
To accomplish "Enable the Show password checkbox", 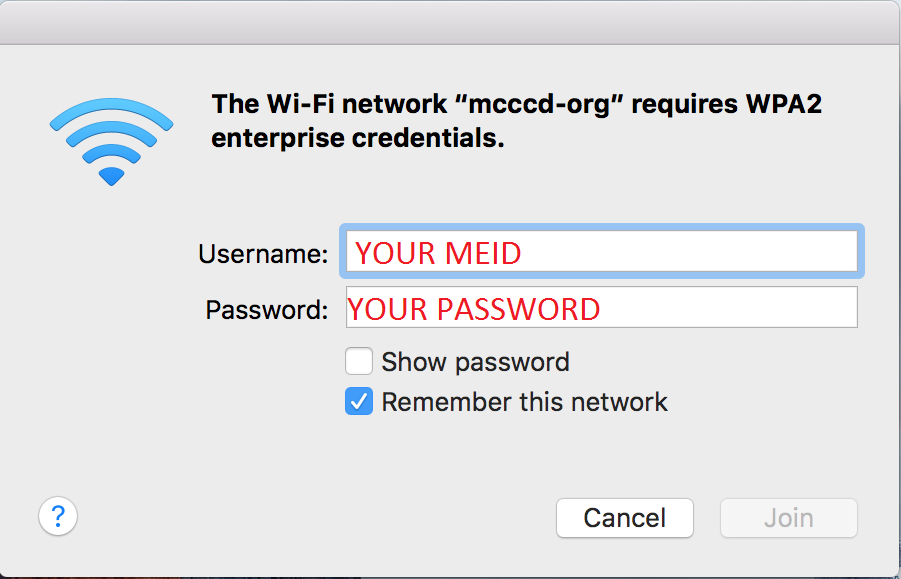I will (359, 361).
